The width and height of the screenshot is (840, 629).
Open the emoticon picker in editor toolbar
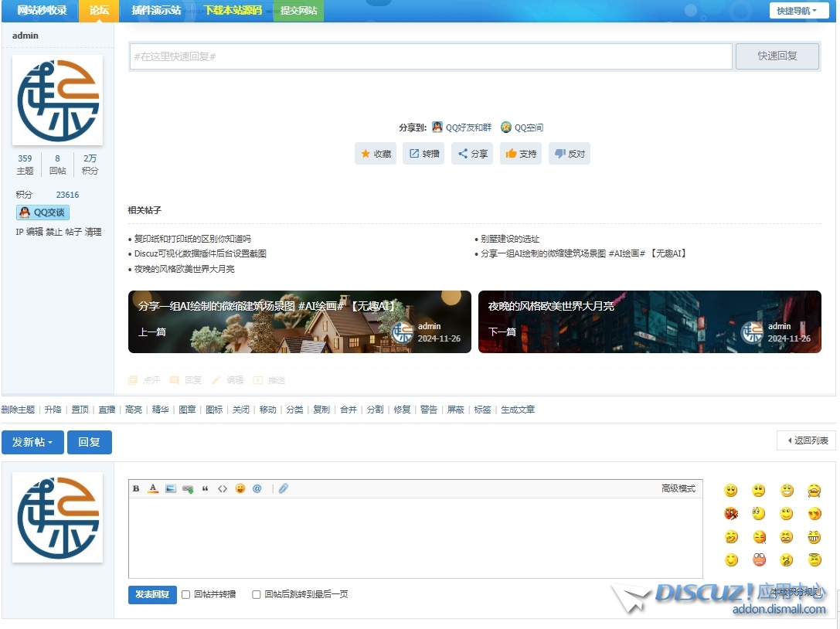240,488
